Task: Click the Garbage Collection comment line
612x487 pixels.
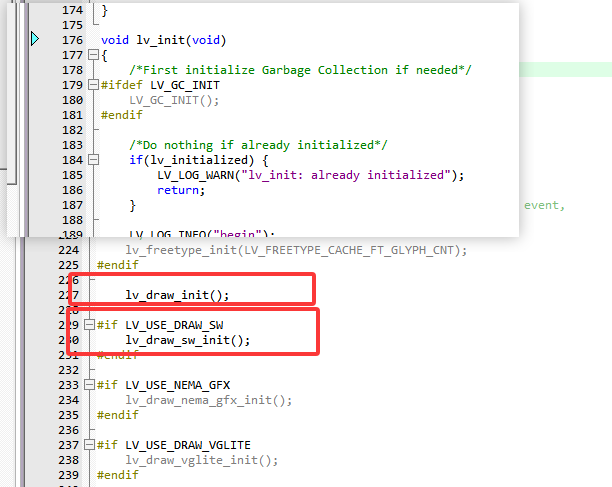Action: click(x=300, y=70)
